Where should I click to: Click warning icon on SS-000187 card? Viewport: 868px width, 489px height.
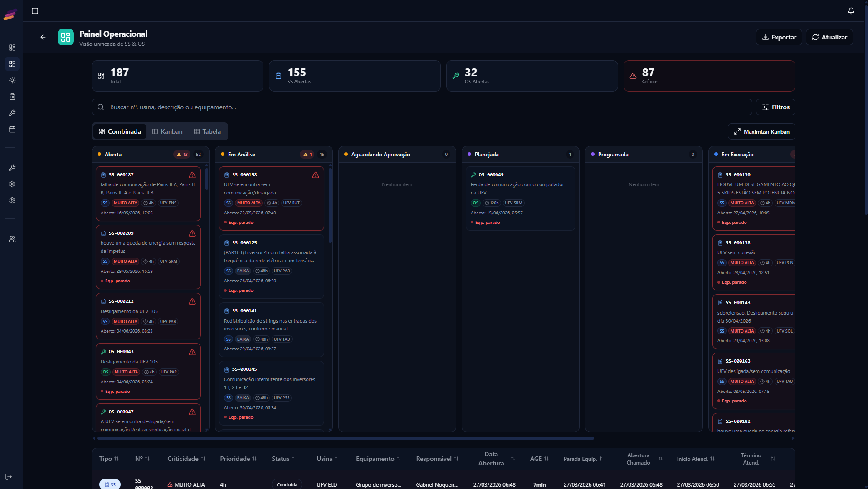192,175
